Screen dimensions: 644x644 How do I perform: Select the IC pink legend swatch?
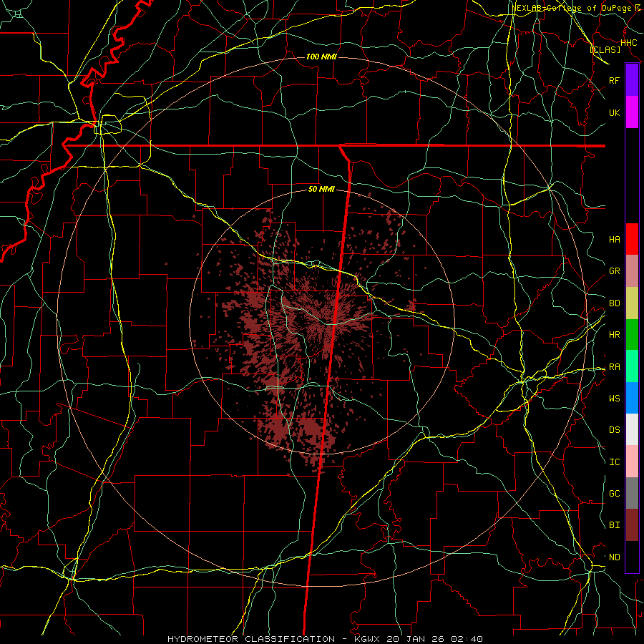[x=632, y=462]
